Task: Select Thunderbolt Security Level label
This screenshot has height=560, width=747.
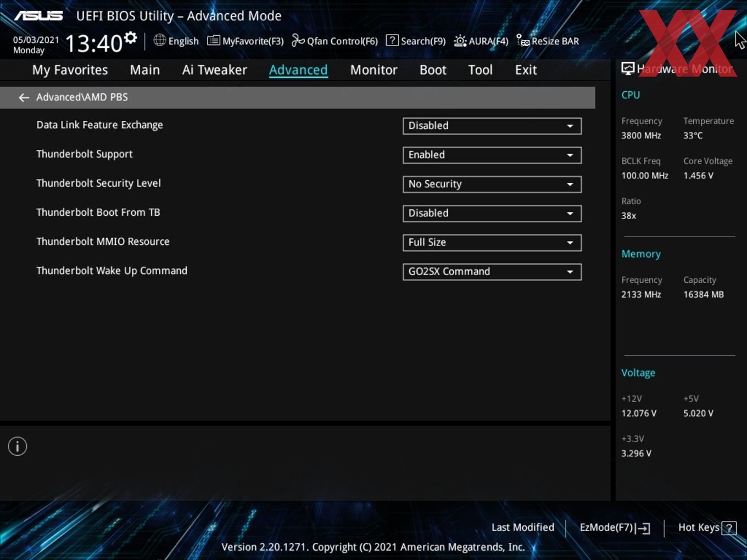Action: 98,183
